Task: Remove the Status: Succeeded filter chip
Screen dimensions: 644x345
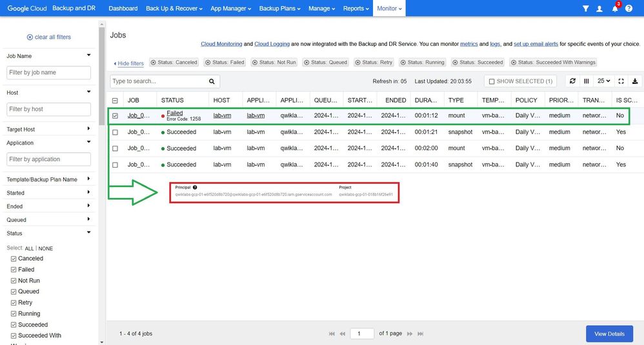Action: coord(455,63)
